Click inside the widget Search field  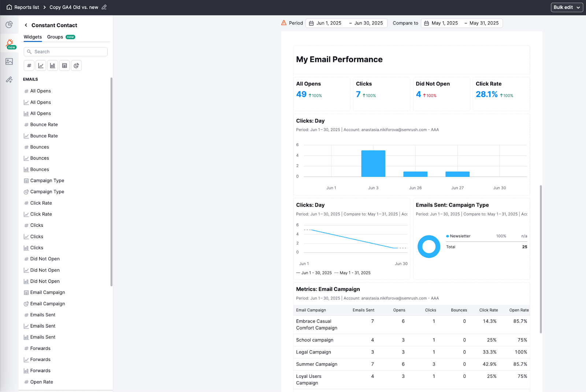point(65,51)
